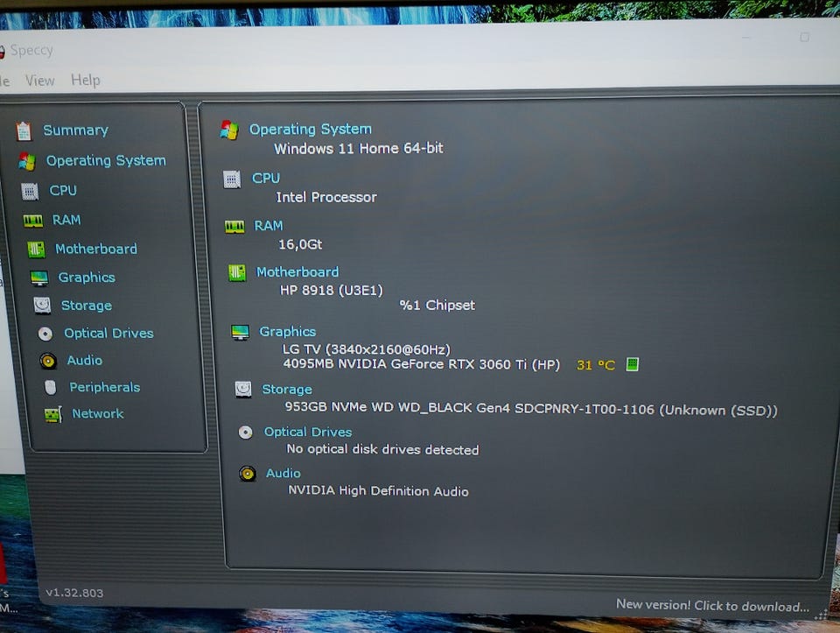Click the RAM heading link in summary
840x633 pixels.
tap(268, 226)
